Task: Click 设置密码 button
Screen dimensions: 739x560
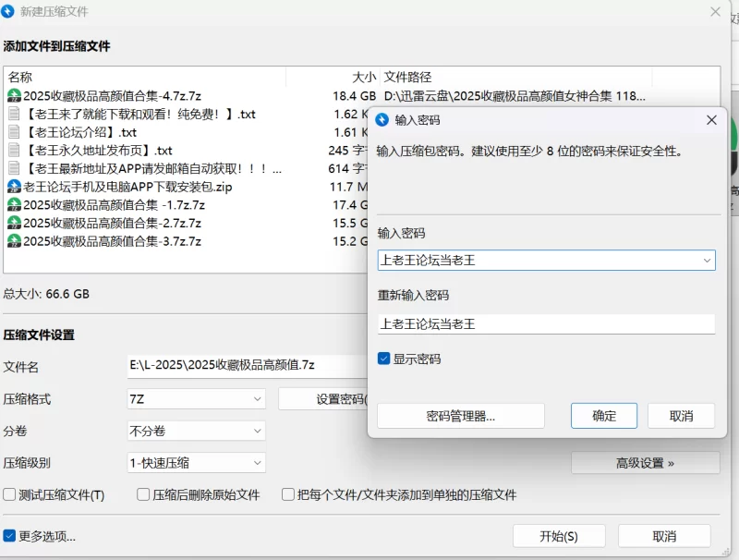Action: click(322, 399)
